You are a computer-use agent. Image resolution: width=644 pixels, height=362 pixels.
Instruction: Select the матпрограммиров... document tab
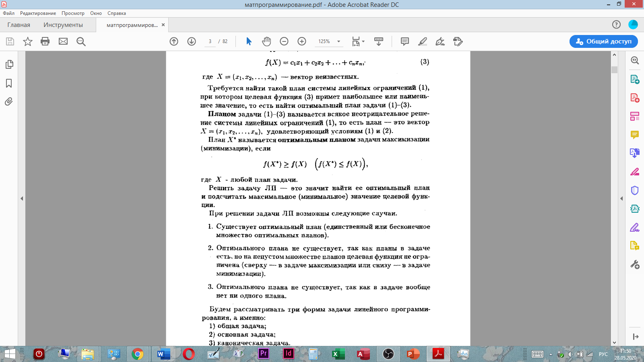[x=132, y=25]
